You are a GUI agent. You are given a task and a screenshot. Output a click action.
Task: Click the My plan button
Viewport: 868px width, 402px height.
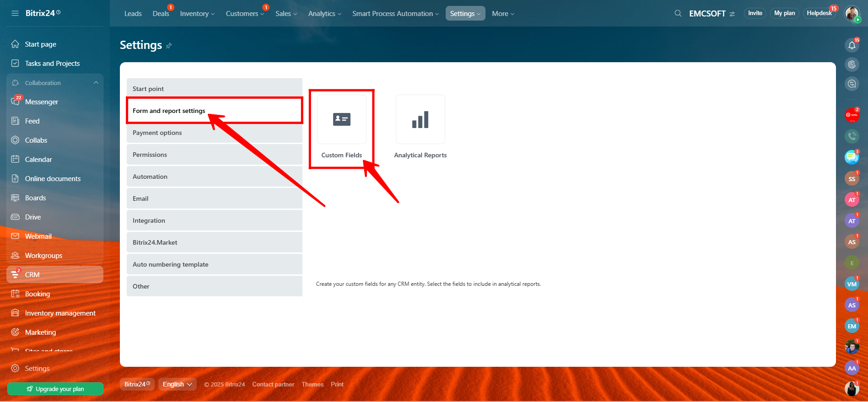[784, 13]
